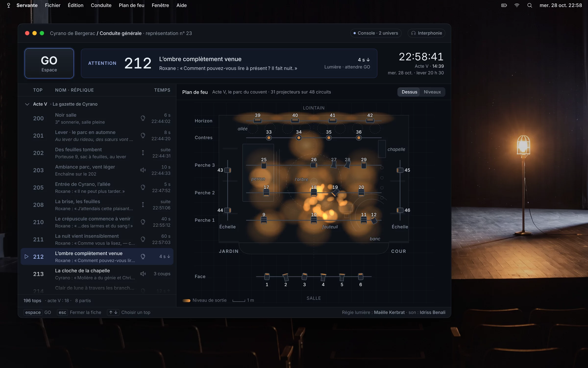Click the play triangle on cue 212 row
588x368 pixels.
tap(26, 257)
